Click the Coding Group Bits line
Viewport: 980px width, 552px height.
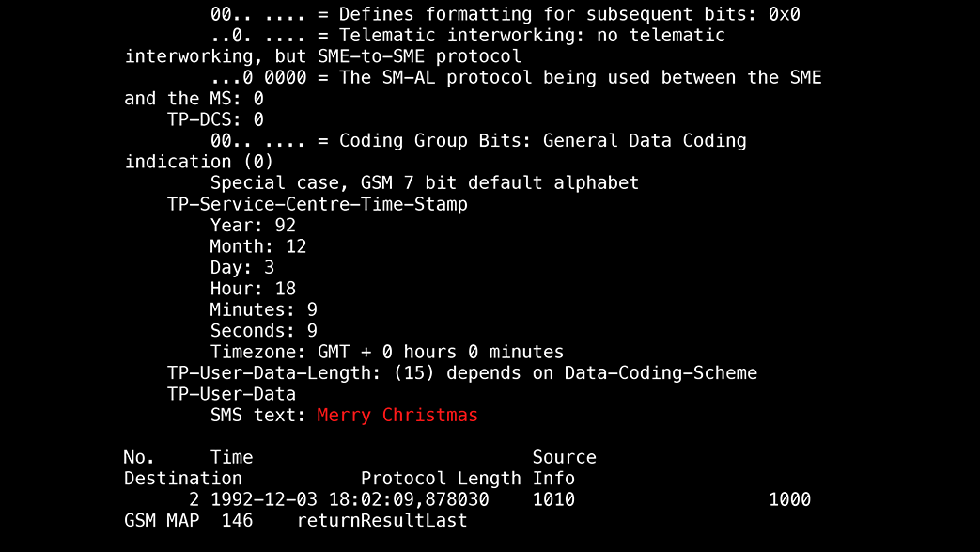click(436, 150)
